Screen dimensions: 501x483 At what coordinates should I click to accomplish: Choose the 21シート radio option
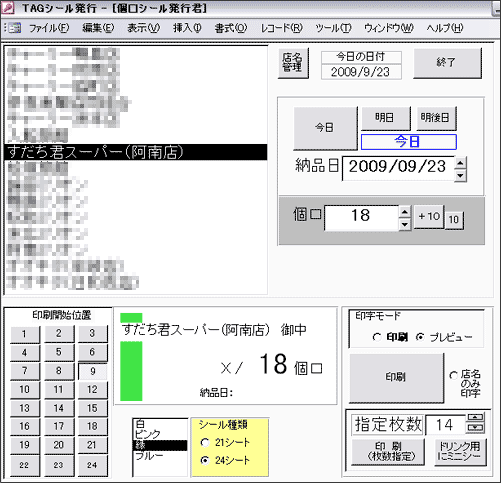coord(205,443)
